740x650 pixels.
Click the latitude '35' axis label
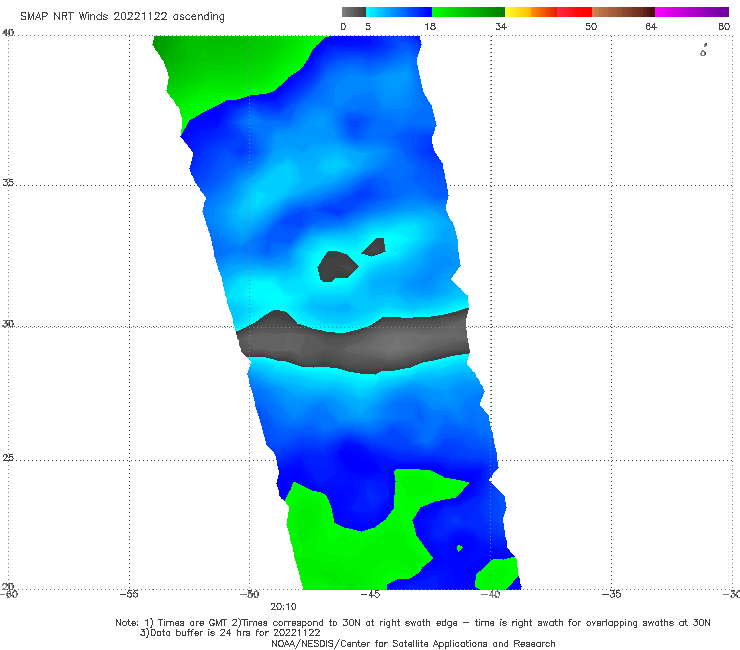click(8, 182)
